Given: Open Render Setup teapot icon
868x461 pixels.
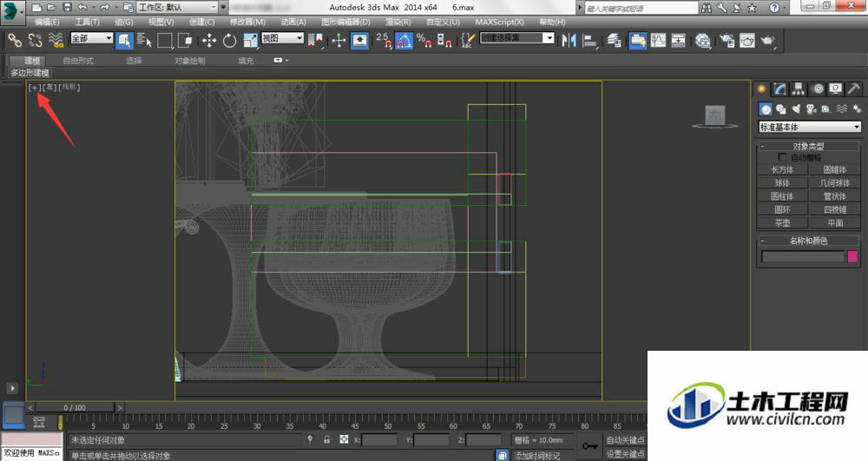Looking at the screenshot, I should tap(727, 41).
